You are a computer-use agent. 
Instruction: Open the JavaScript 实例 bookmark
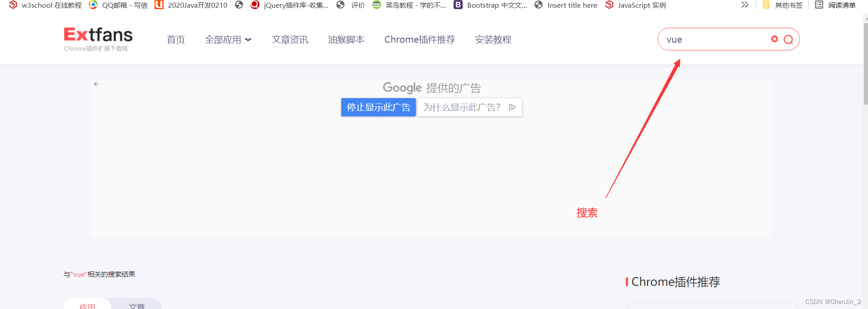pyautogui.click(x=635, y=5)
